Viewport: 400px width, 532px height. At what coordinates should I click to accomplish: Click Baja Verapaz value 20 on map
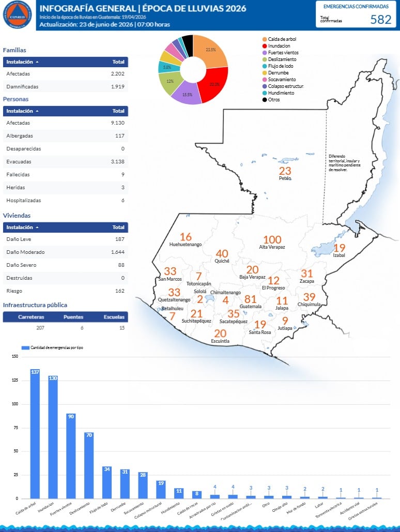click(252, 270)
